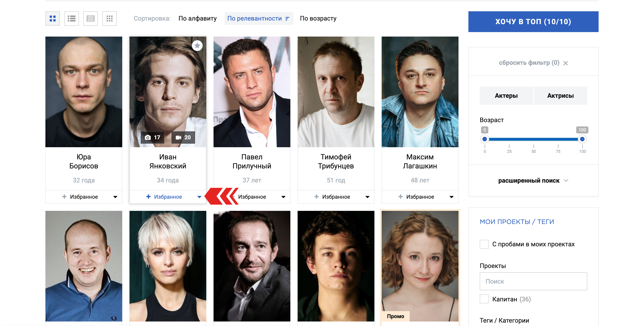The image size is (644, 326).
Task: Click star icon on Иван Янковский photo
Action: [x=197, y=46]
